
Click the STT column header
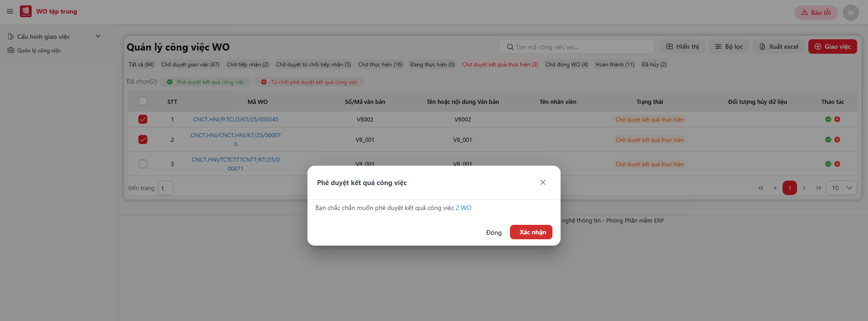(172, 102)
